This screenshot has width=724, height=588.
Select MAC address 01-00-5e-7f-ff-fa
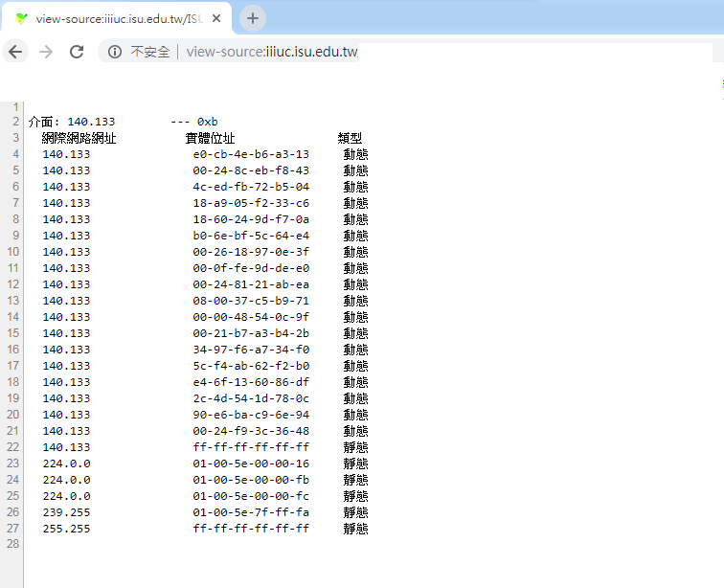251,512
